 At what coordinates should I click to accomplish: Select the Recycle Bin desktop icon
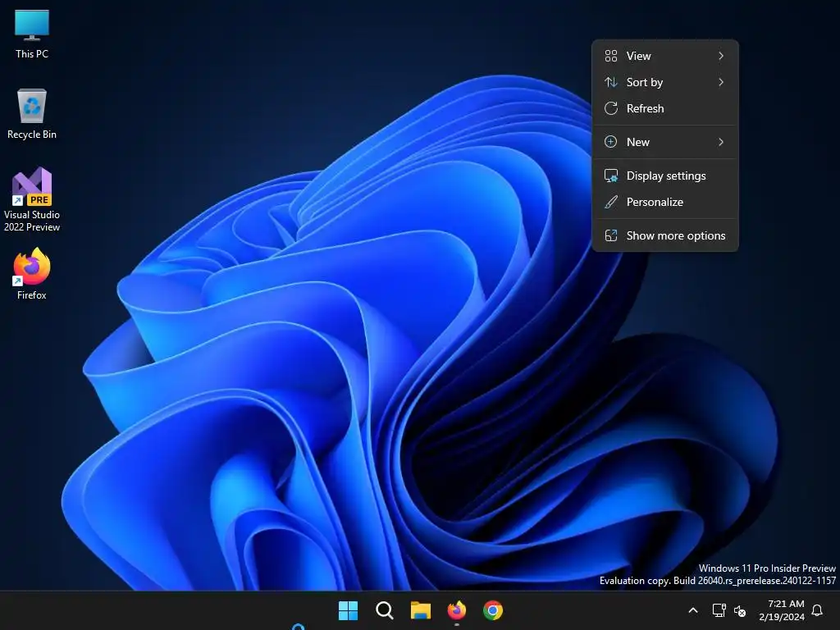(32, 114)
